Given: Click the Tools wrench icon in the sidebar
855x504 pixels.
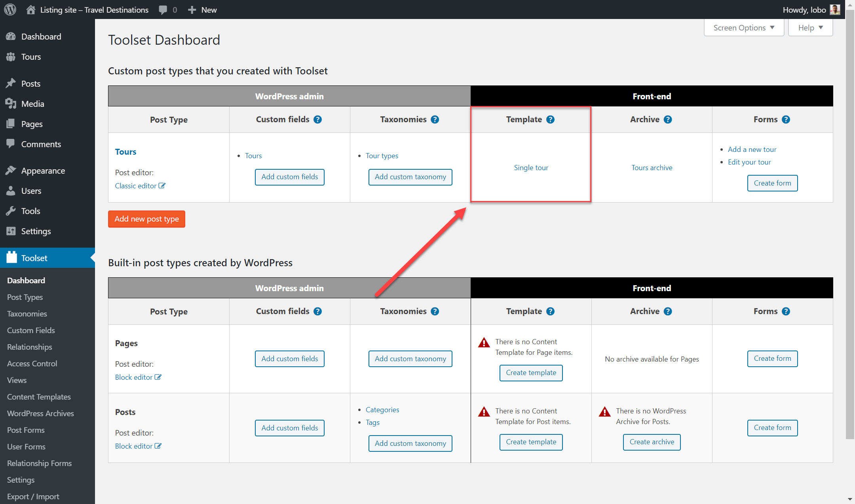Looking at the screenshot, I should 11,211.
